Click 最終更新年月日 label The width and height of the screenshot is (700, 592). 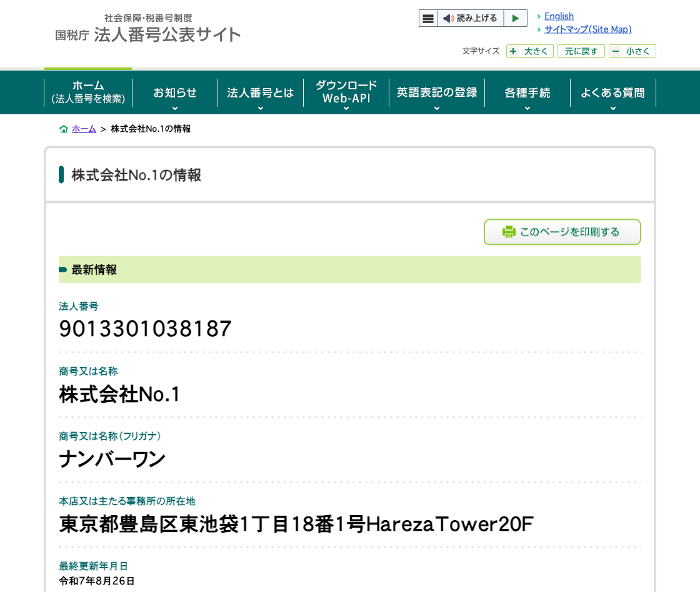coord(93,566)
